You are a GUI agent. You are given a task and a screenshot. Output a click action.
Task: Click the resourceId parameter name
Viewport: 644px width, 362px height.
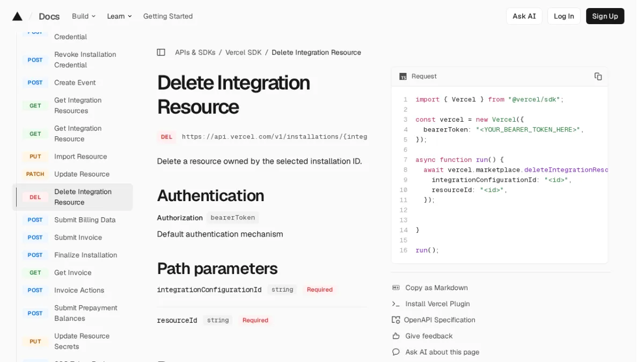pyautogui.click(x=177, y=320)
